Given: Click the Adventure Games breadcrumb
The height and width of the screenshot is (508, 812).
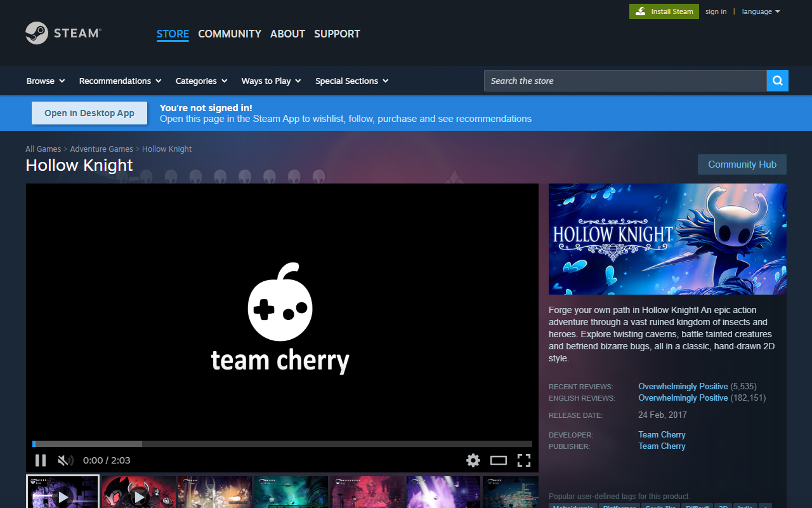Looking at the screenshot, I should point(101,149).
